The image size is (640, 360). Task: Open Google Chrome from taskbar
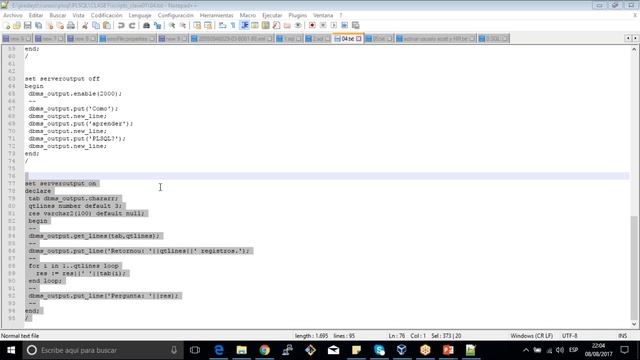[x=264, y=350]
